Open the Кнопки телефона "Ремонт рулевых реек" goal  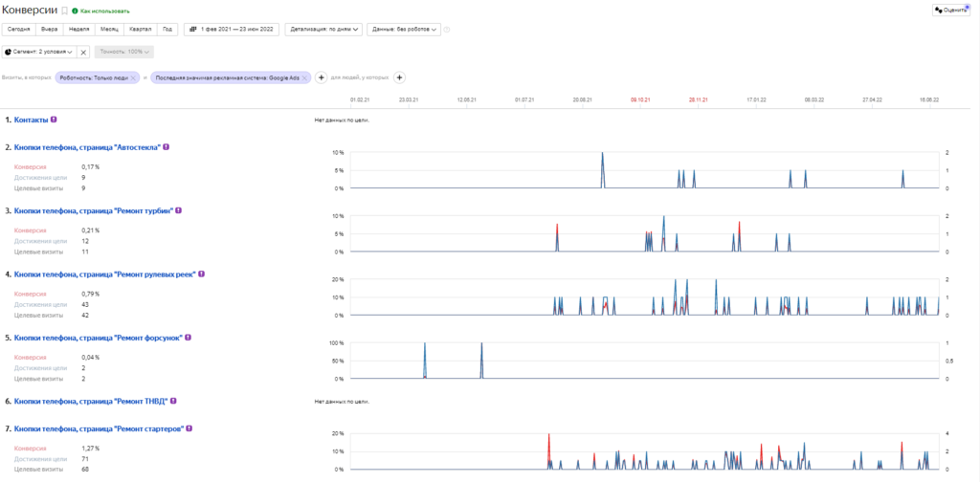pos(105,274)
